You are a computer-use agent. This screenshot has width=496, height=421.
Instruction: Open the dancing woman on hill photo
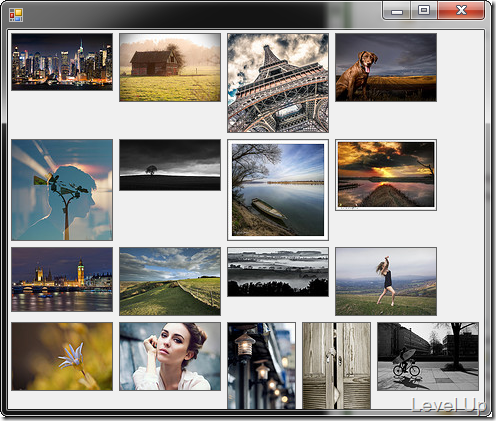pyautogui.click(x=386, y=281)
